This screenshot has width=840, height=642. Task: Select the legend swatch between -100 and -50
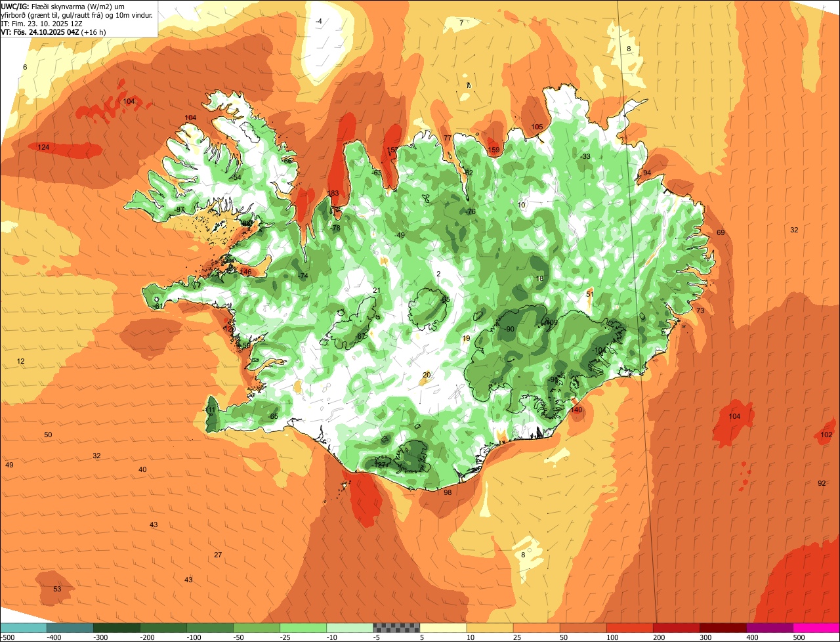[x=210, y=627]
